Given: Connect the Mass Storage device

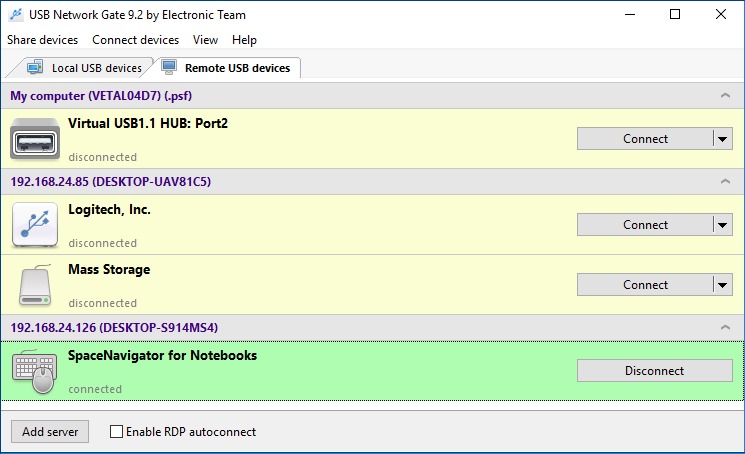Looking at the screenshot, I should click(x=645, y=285).
